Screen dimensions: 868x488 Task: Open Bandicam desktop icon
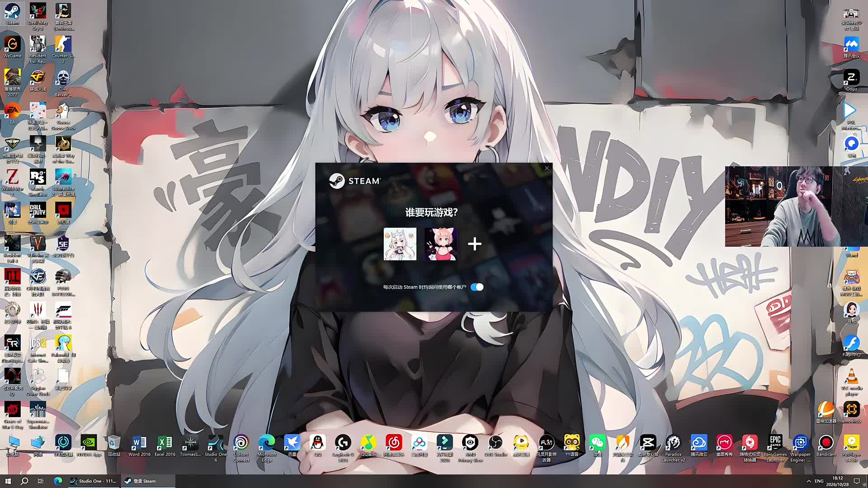(x=826, y=446)
